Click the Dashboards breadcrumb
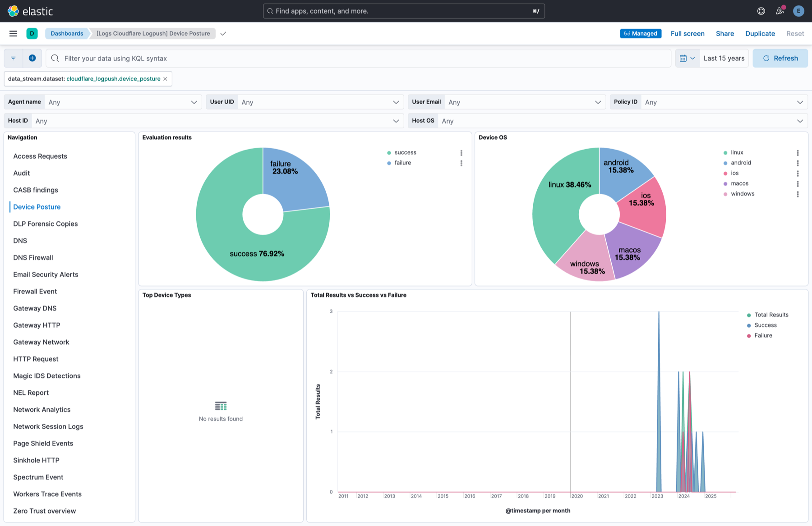This screenshot has height=526, width=812. [x=67, y=33]
